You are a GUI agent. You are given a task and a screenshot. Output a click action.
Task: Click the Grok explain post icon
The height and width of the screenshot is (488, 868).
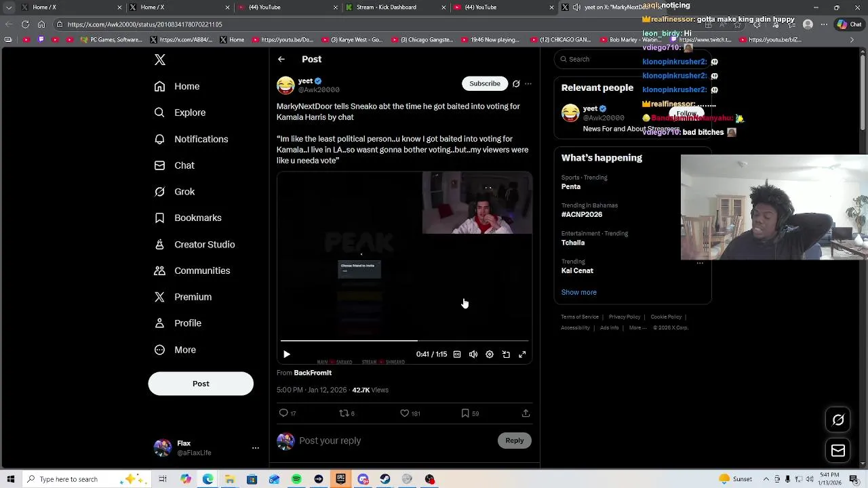tap(516, 83)
